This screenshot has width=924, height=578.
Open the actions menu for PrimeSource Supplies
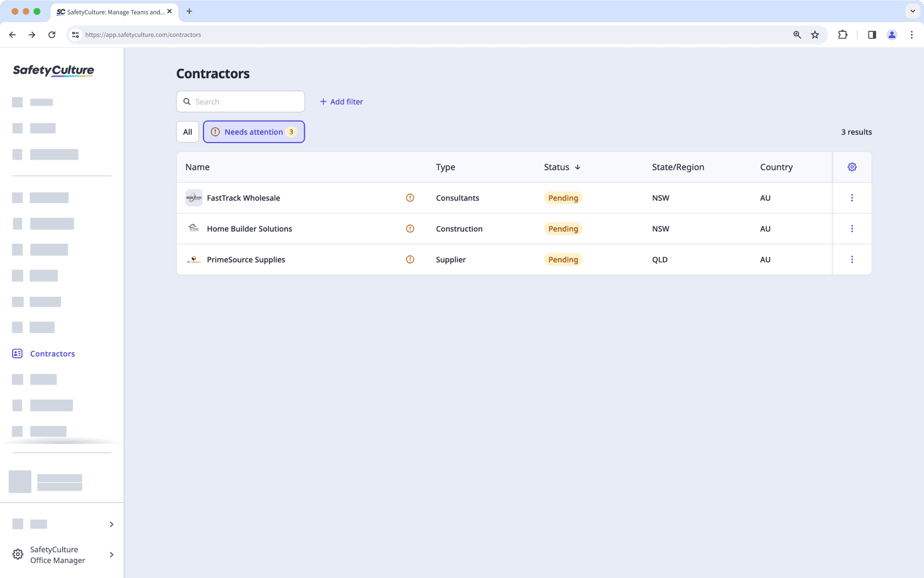[x=853, y=259]
